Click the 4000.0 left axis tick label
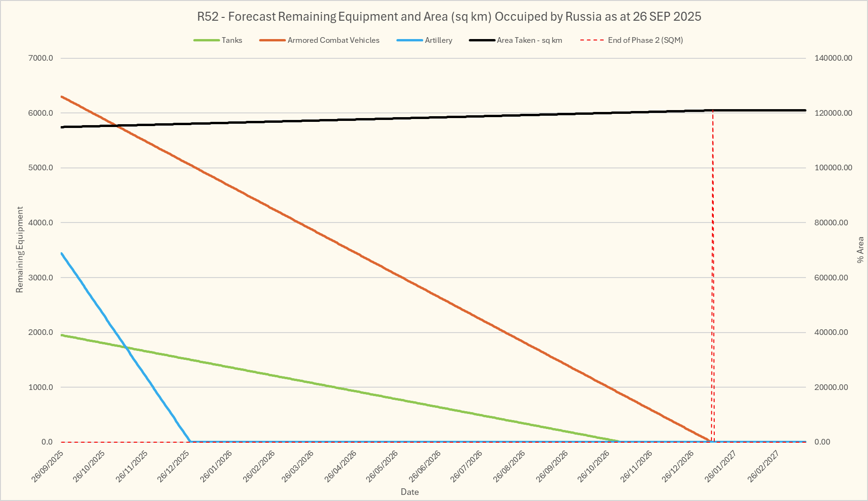This screenshot has width=868, height=501. 40,223
